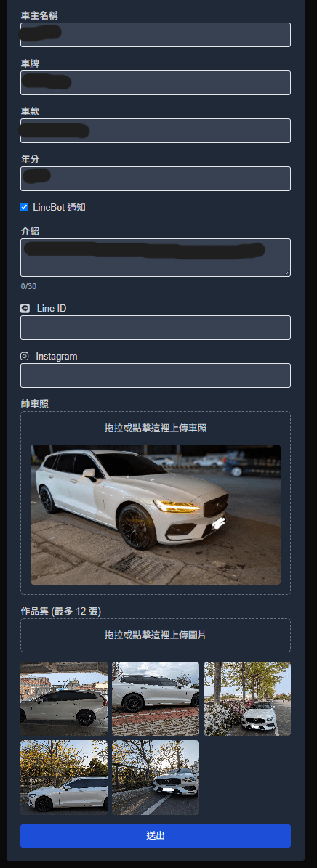Grab the 介紹 textarea resize handle
The width and height of the screenshot is (317, 868).
pyautogui.click(x=287, y=273)
